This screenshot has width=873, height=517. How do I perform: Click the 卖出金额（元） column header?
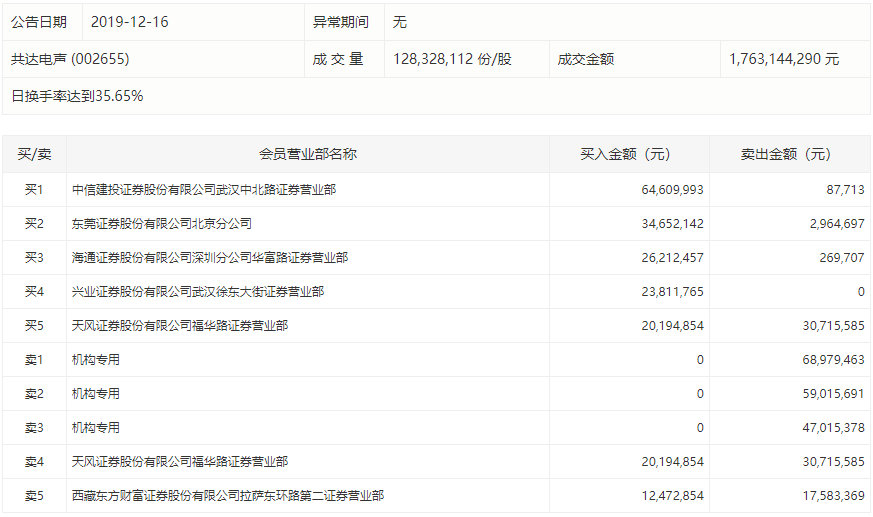(x=786, y=154)
